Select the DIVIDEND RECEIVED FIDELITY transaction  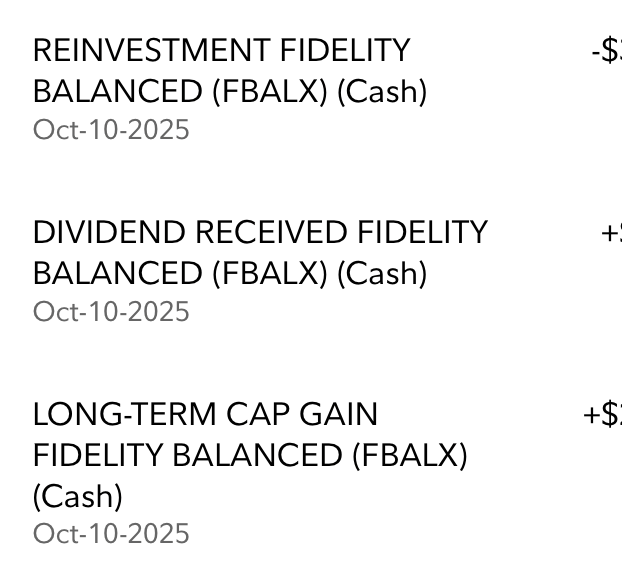click(312, 271)
